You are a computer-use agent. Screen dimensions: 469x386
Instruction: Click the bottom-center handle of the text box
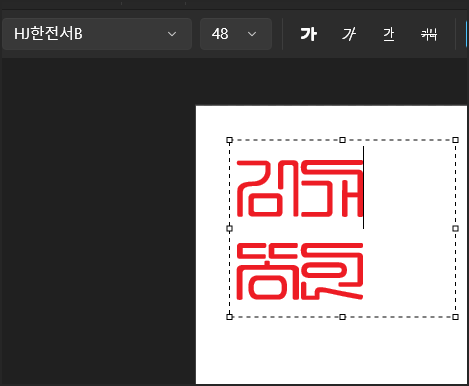(x=342, y=317)
